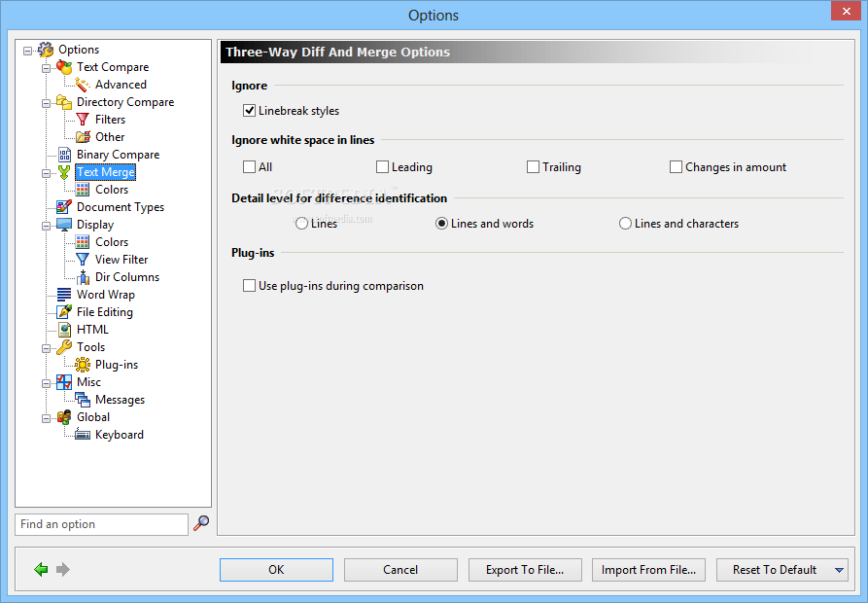Screen dimensions: 868x603
Task: Click the Binary Compare icon
Action: (64, 155)
